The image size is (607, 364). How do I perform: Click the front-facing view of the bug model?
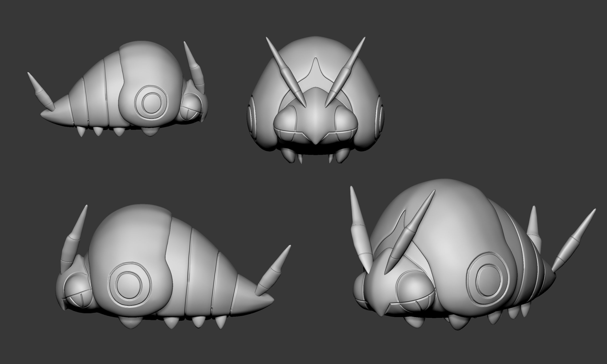click(x=315, y=99)
